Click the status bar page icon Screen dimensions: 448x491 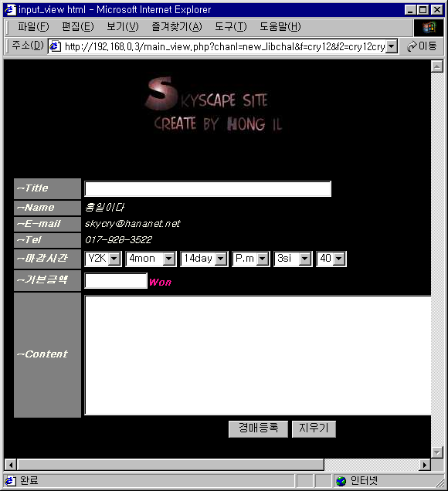10,481
